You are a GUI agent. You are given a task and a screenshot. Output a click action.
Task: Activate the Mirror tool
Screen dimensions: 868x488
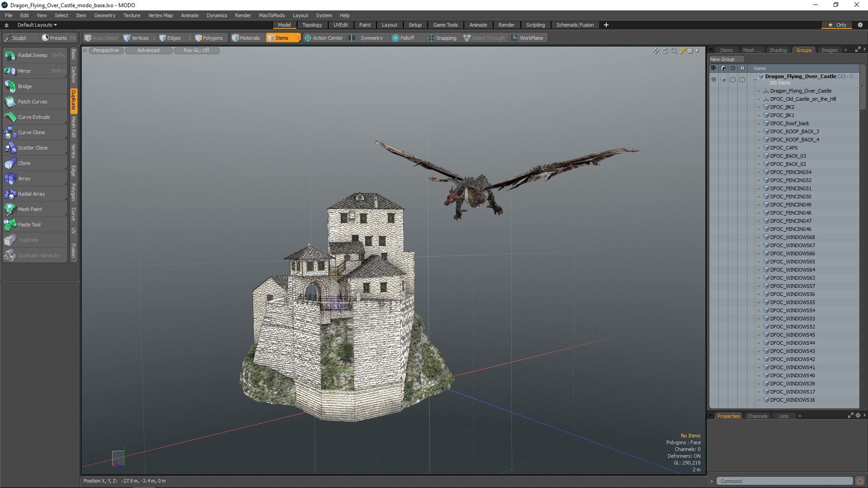tap(24, 71)
